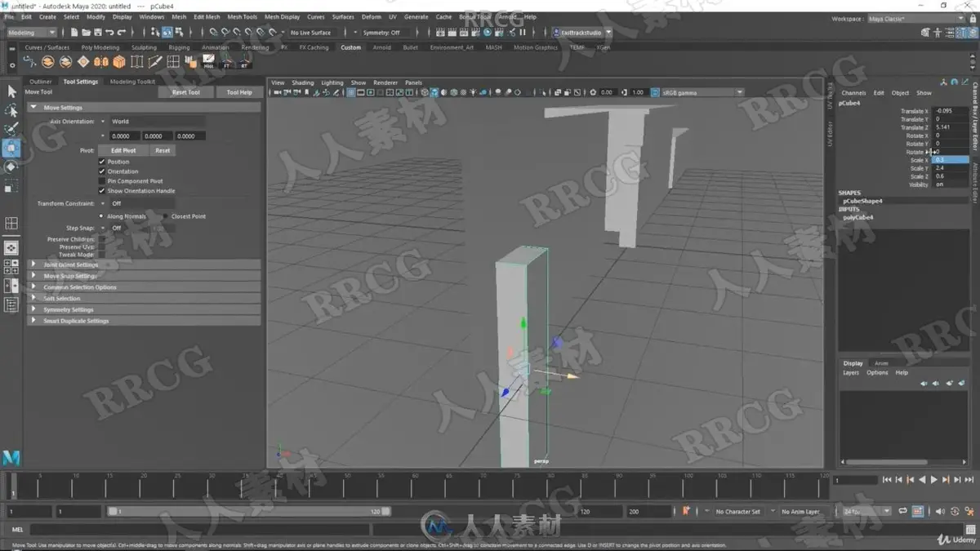Image resolution: width=980 pixels, height=551 pixels.
Task: Click the Redo arrow icon
Action: coord(121,33)
